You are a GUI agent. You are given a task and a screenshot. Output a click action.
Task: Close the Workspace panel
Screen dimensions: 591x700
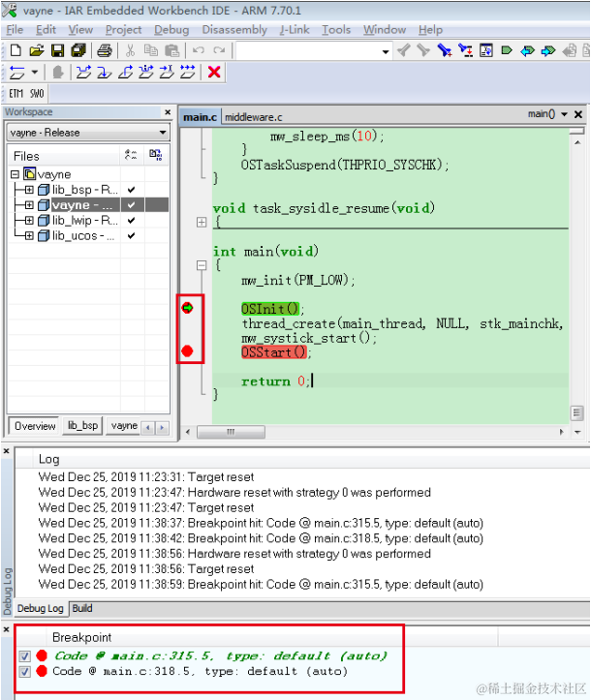pyautogui.click(x=168, y=112)
